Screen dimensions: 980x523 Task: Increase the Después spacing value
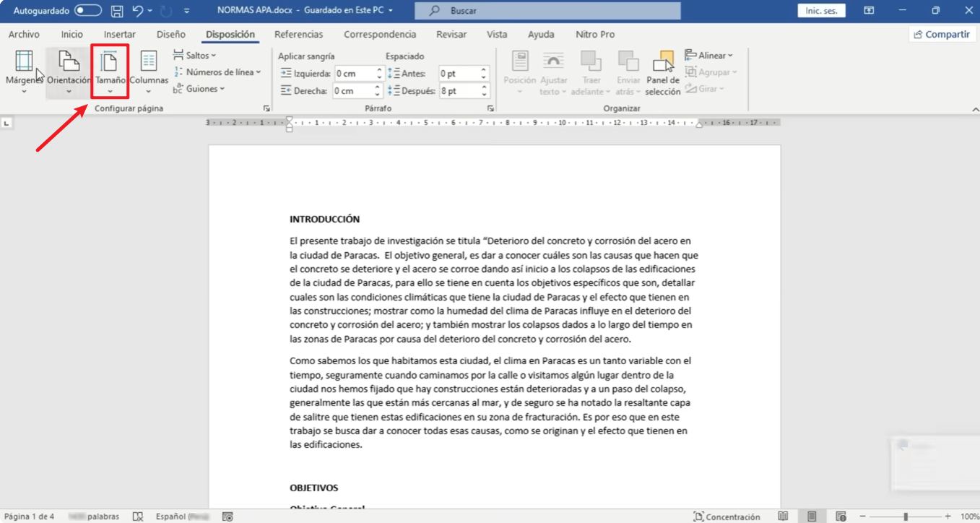(482, 86)
